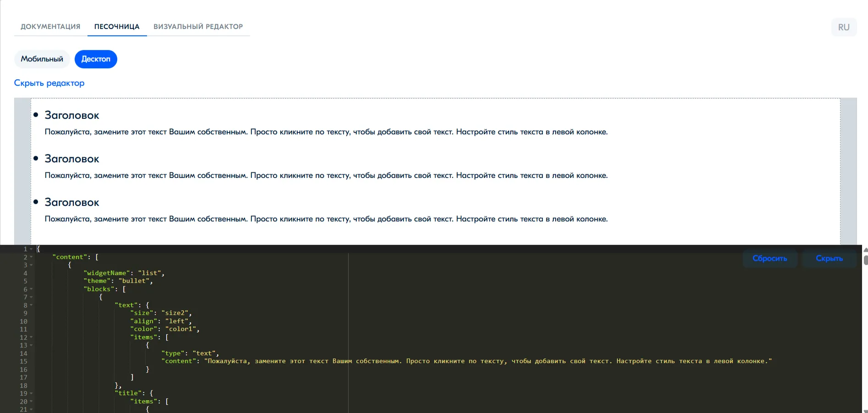Switch preview to Мобильный mode
This screenshot has width=868, height=413.
[42, 59]
